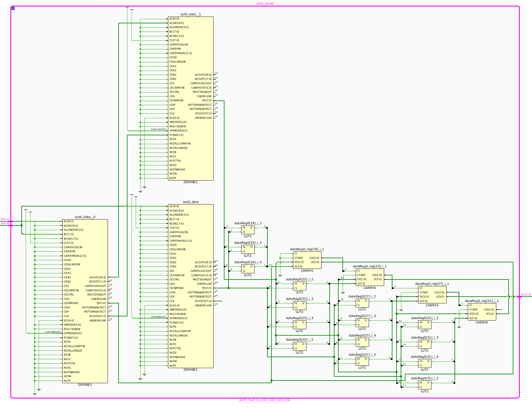Select the dataReg0_reg[23]_i_1 CARRY4 cell

370,277
